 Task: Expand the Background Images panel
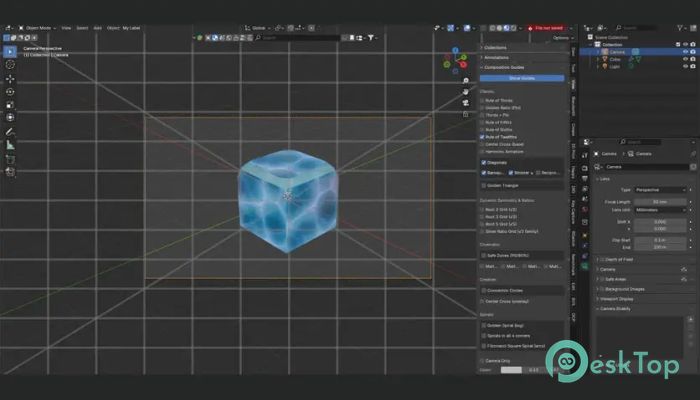(624, 289)
